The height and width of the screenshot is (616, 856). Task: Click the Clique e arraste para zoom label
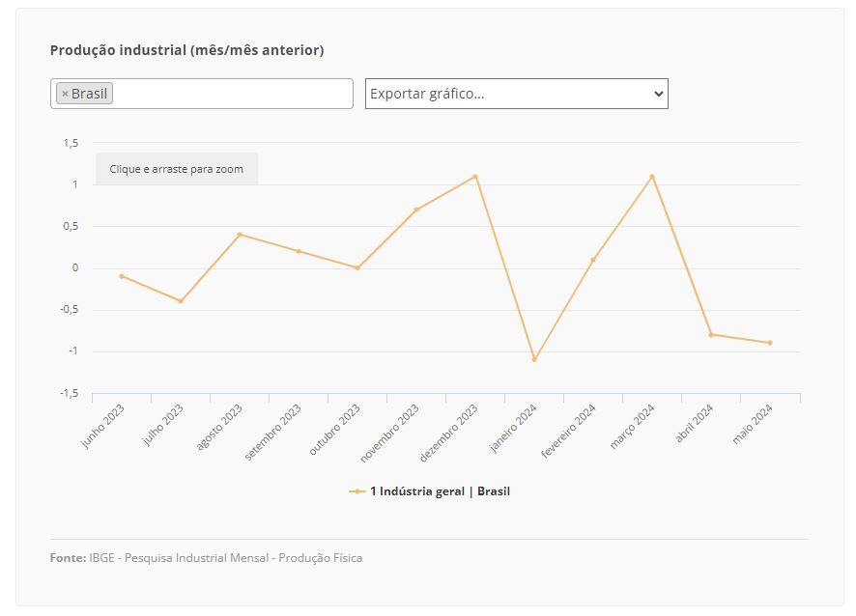176,169
